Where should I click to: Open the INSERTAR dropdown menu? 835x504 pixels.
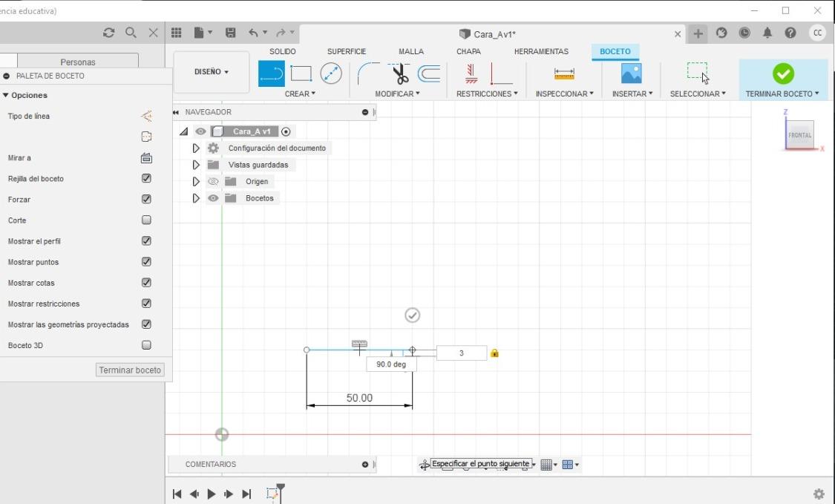[632, 94]
